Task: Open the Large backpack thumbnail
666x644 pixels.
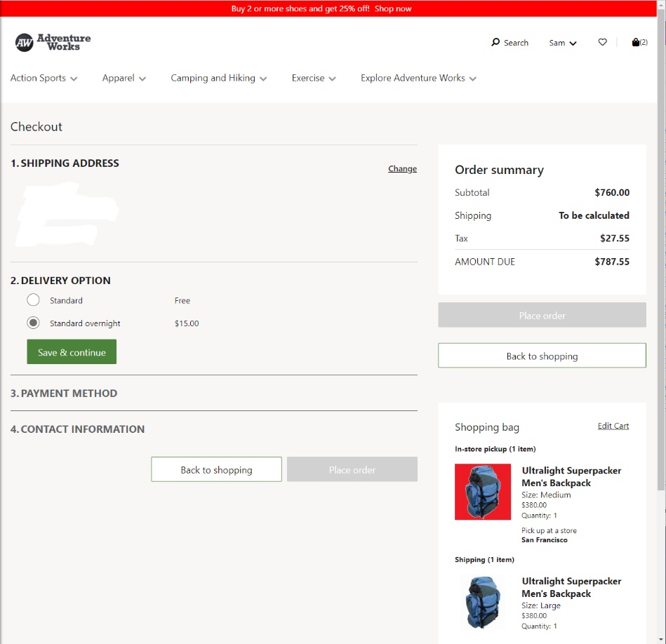Action: click(483, 602)
